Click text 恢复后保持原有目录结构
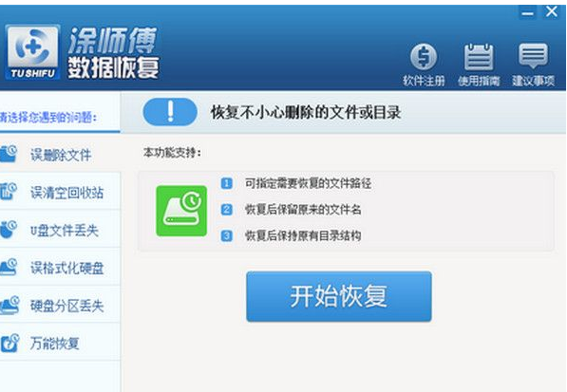This screenshot has width=567, height=392. coord(303,236)
